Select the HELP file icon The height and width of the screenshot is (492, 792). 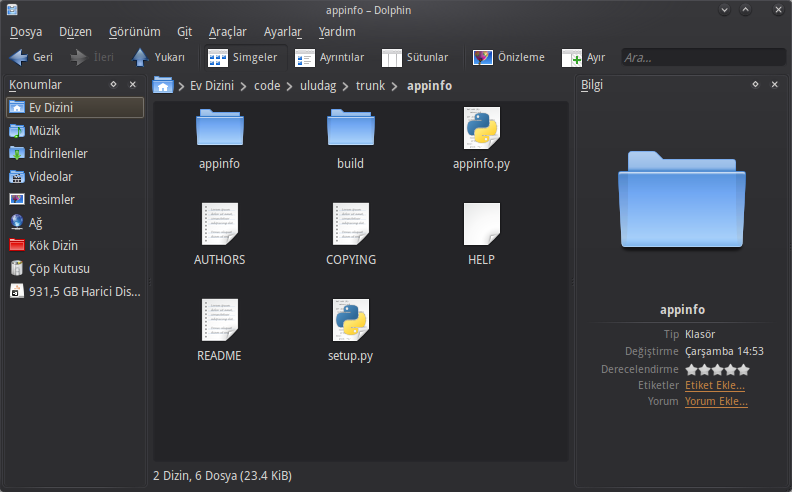pyautogui.click(x=482, y=224)
